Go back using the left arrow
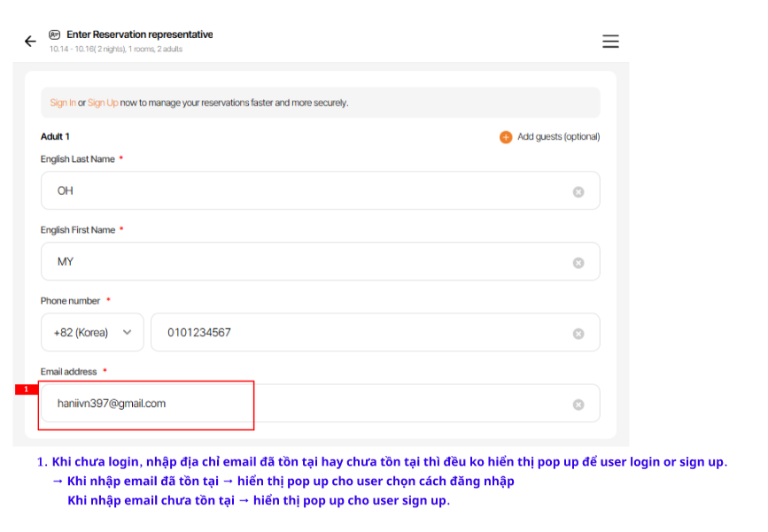The width and height of the screenshot is (768, 532). [30, 42]
